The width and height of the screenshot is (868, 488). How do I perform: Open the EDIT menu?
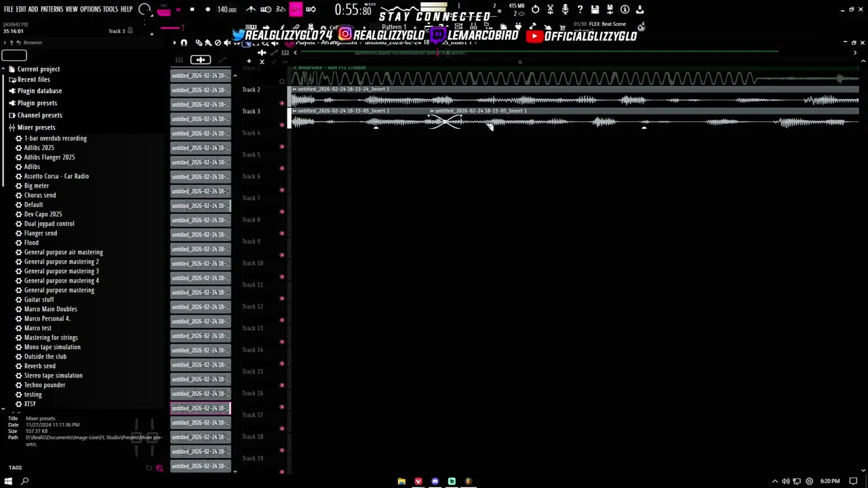(x=21, y=9)
